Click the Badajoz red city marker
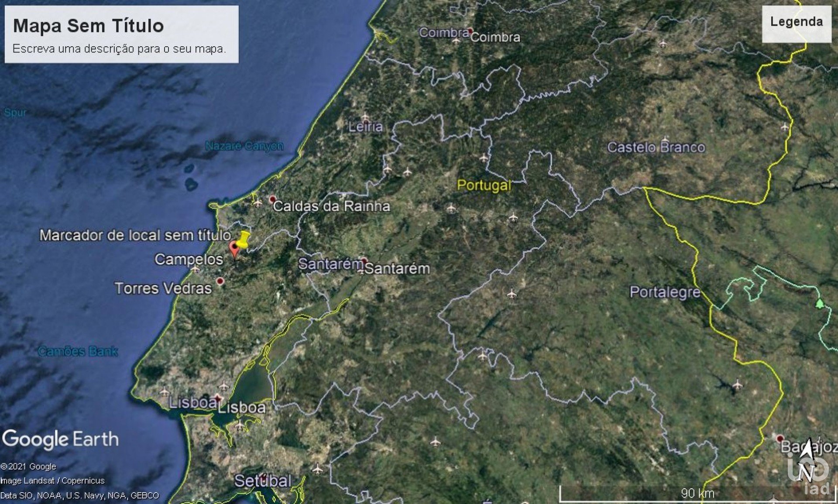 click(780, 438)
